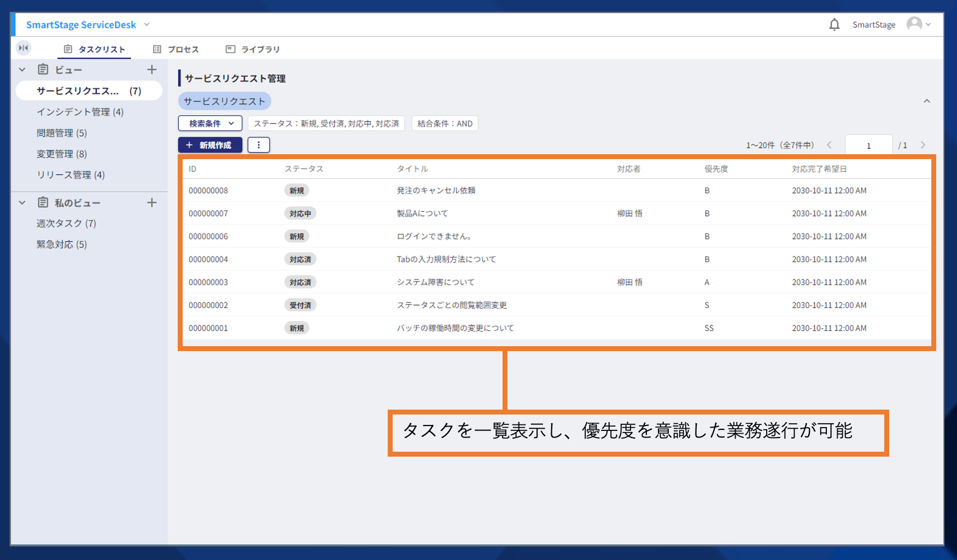Viewport: 957px width, 560px height.
Task: Switch to the ライブラリ tab
Action: 253,49
